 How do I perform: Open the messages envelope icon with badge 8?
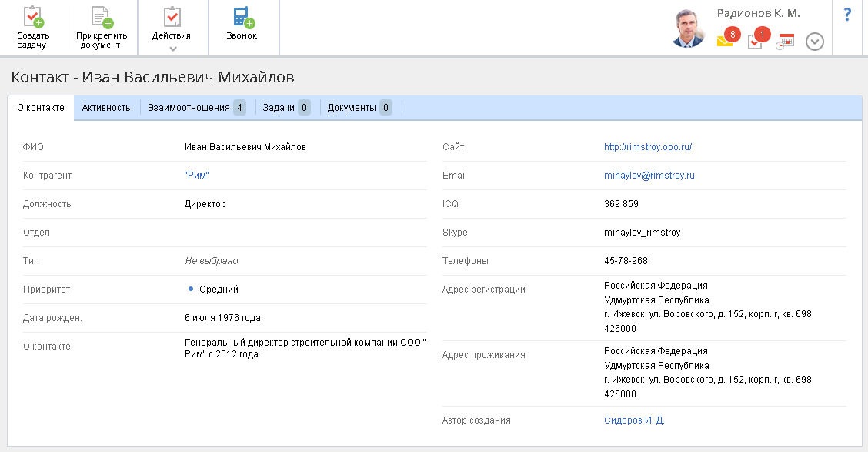pyautogui.click(x=725, y=42)
